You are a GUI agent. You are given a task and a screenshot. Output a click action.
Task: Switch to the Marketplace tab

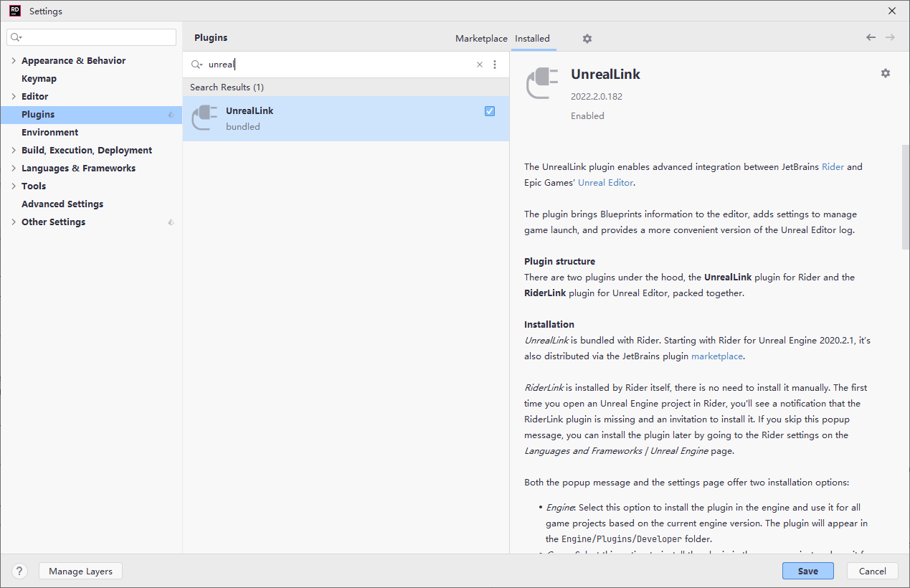481,39
